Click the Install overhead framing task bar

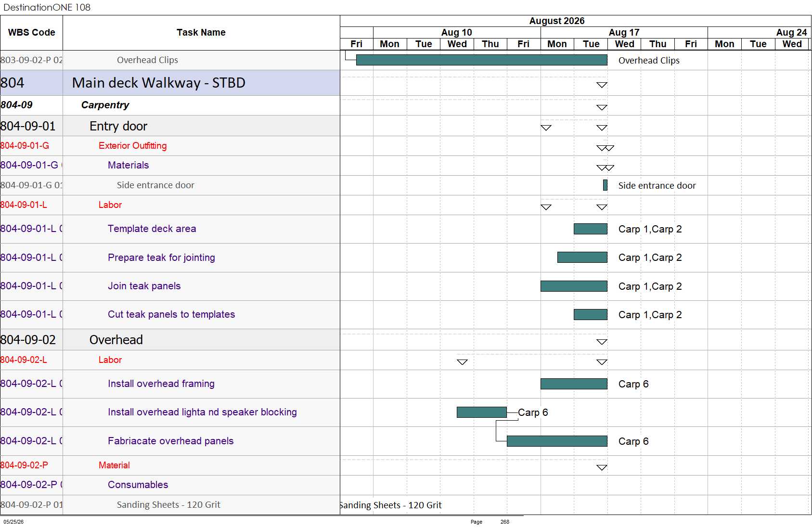(x=574, y=384)
